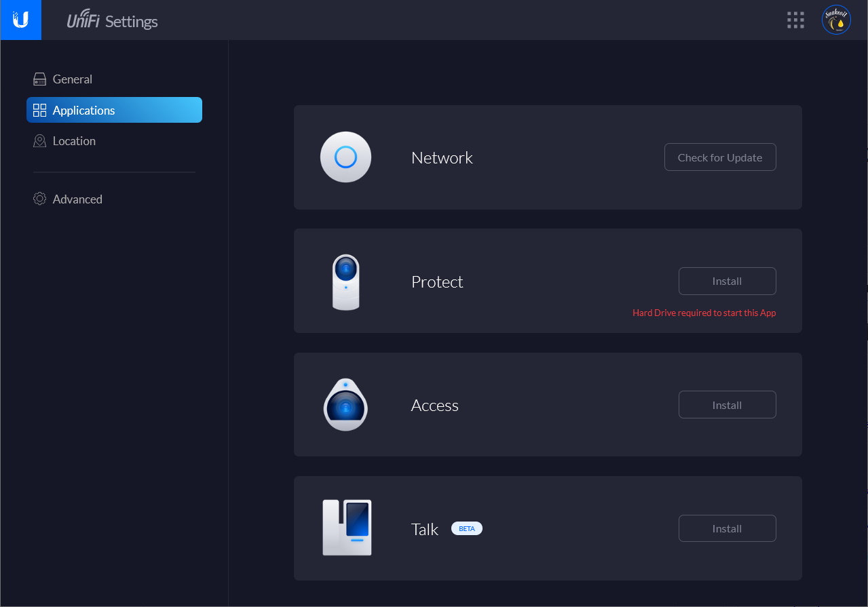Screen dimensions: 868x607
Task: Click the UniFi Settings title
Action: (112, 21)
